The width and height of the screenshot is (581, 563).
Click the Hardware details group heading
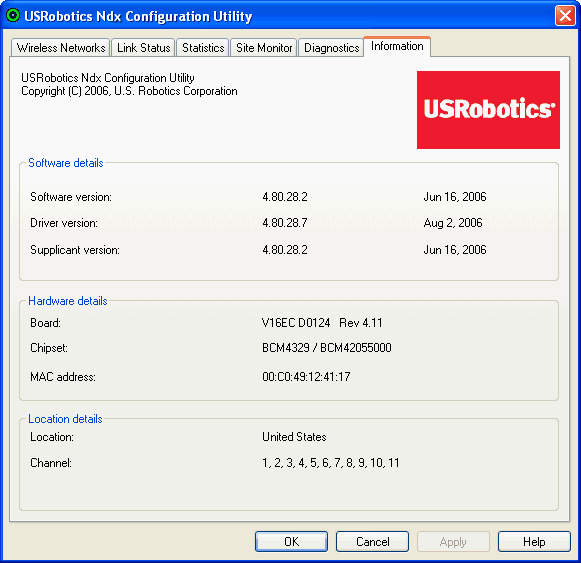68,301
